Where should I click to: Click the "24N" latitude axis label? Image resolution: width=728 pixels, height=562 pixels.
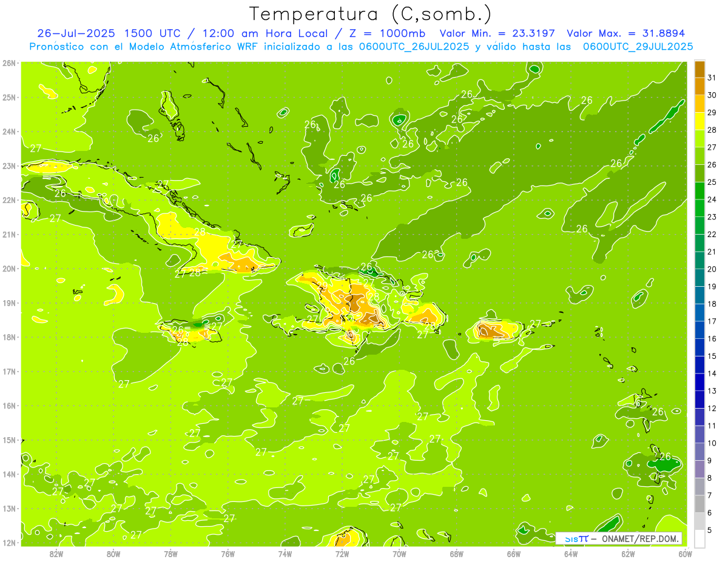pos(9,132)
